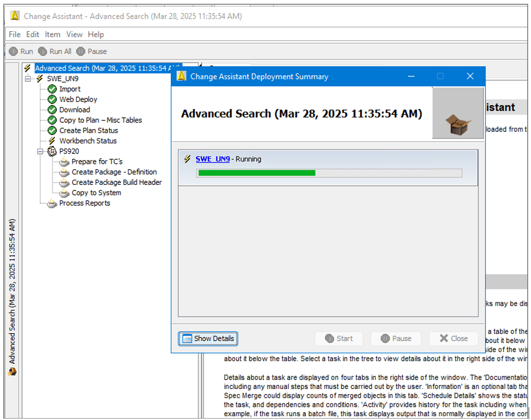531x420 pixels.
Task: Click the package box image in Deployment Summary
Action: (457, 113)
